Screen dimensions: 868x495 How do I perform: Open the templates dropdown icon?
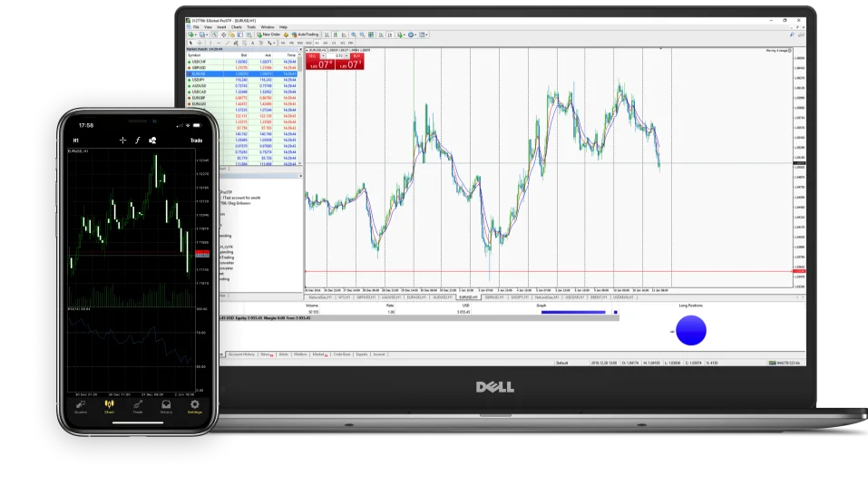tap(423, 34)
